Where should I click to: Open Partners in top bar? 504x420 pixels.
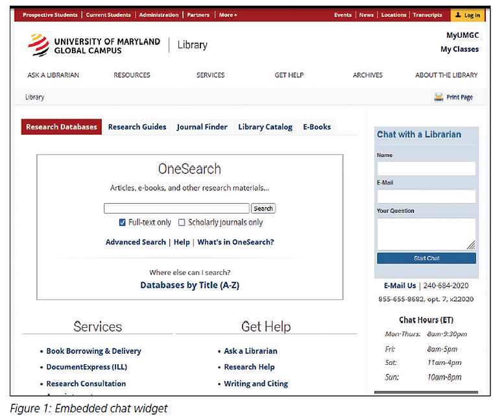coord(198,15)
